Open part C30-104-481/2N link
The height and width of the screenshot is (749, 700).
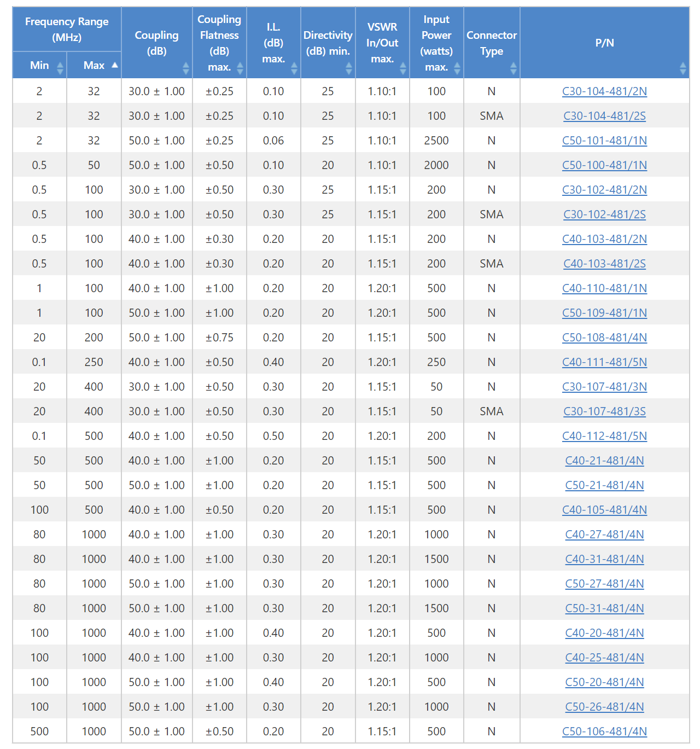tap(604, 91)
